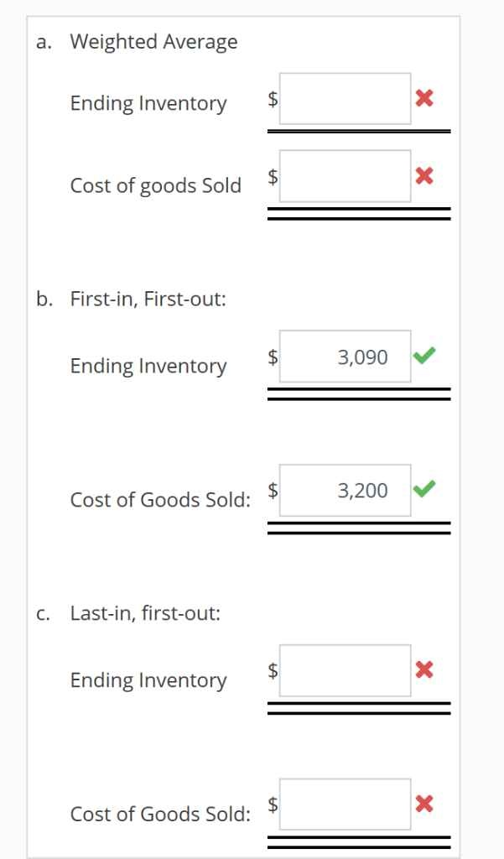Click the field showing 3,200
Screen dimensions: 504x859
coord(345,489)
